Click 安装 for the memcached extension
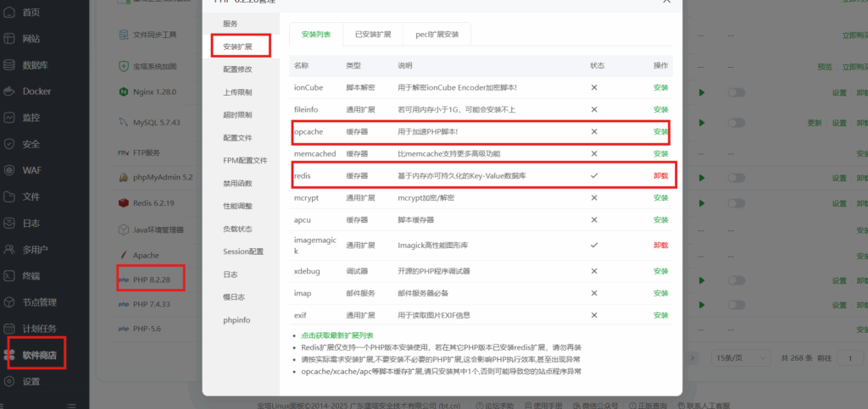Viewport: 868px width, 409px height. click(660, 153)
